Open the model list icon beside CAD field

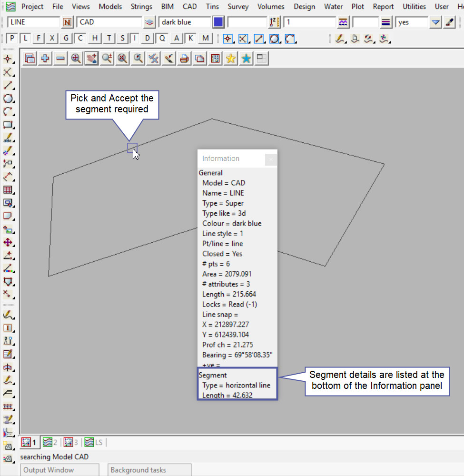click(x=150, y=22)
